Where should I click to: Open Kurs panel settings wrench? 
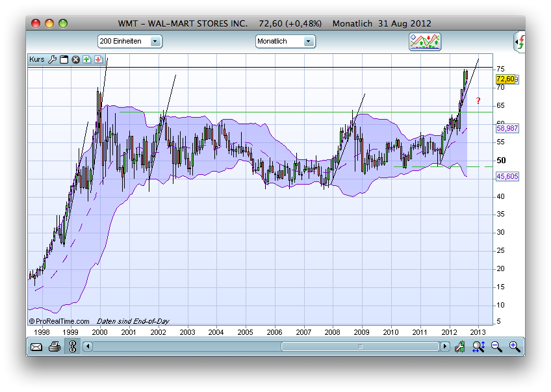pos(53,59)
